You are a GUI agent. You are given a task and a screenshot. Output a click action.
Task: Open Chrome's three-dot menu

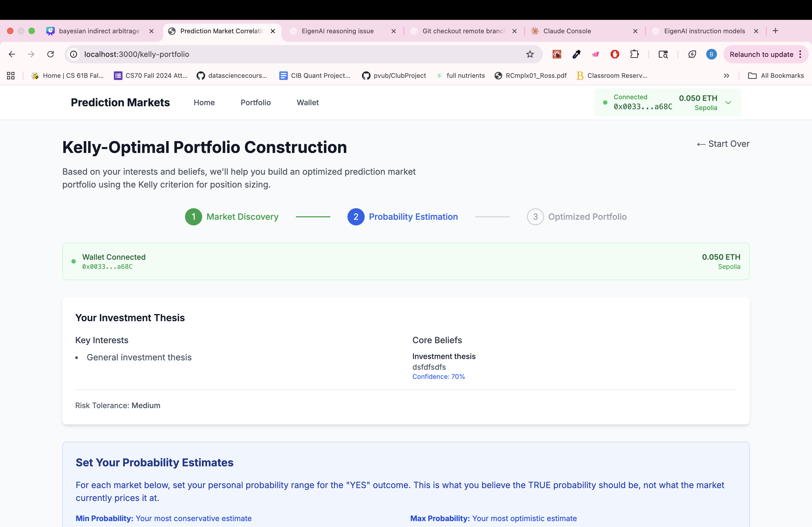click(800, 54)
